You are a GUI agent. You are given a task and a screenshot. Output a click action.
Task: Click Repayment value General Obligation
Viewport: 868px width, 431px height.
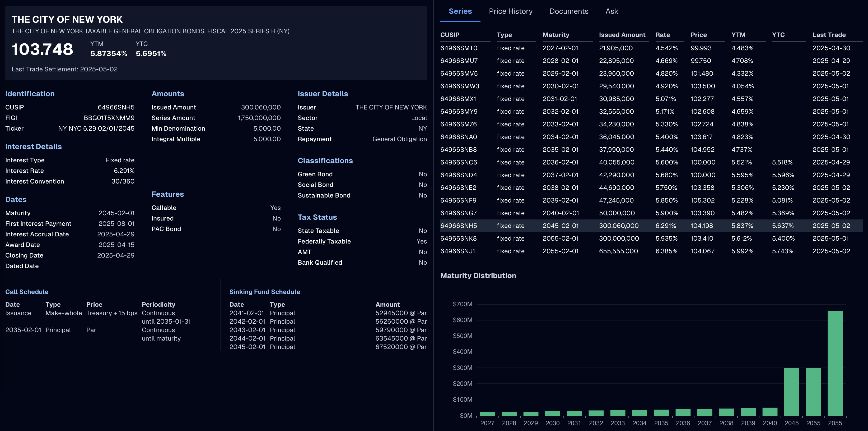tap(400, 139)
